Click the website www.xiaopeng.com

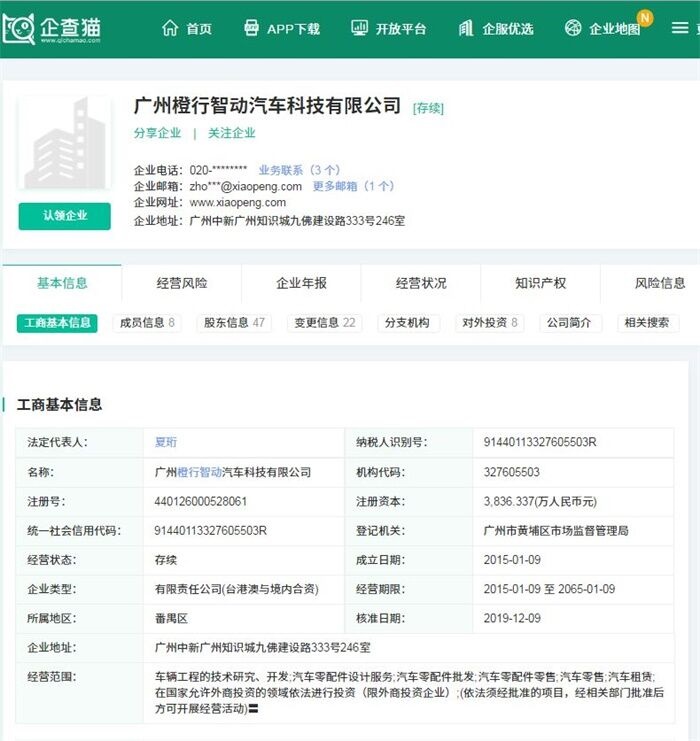point(238,202)
